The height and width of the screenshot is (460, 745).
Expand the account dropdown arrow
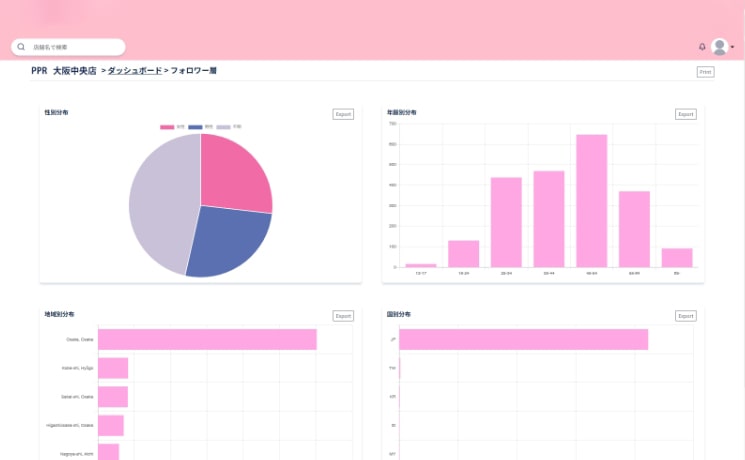coord(733,48)
